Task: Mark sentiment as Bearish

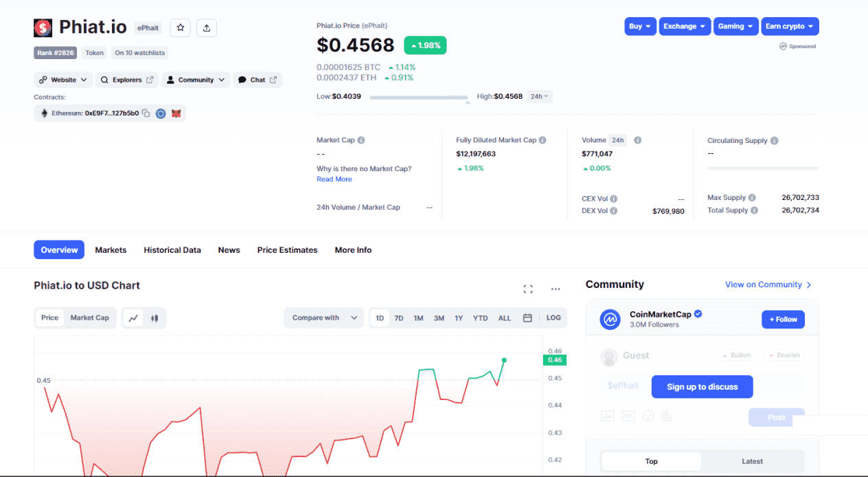Action: coord(783,355)
